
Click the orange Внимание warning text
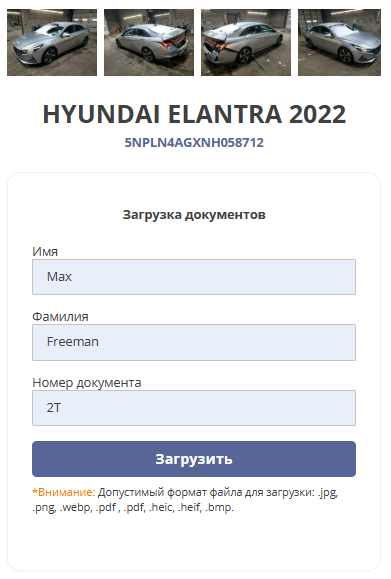pos(64,492)
